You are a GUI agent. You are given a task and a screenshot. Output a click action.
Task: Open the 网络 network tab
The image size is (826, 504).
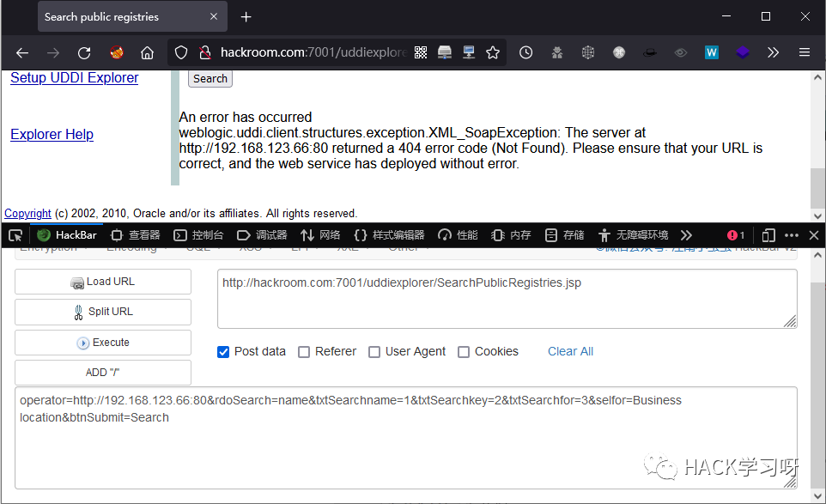tap(320, 235)
